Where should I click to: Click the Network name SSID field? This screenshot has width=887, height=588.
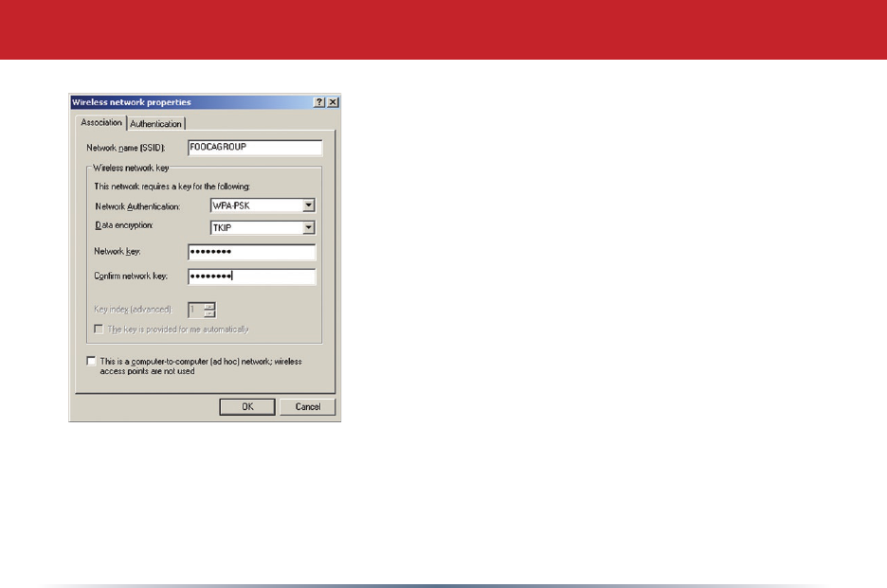coord(255,148)
